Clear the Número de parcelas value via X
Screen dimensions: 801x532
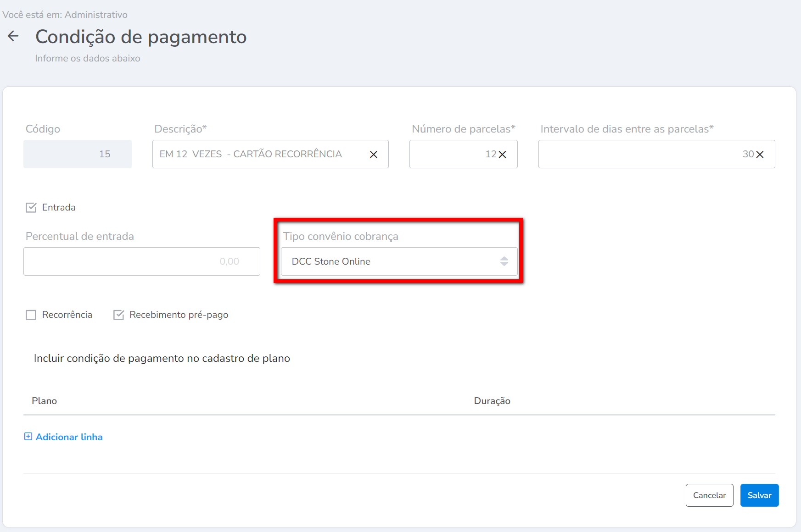point(503,155)
